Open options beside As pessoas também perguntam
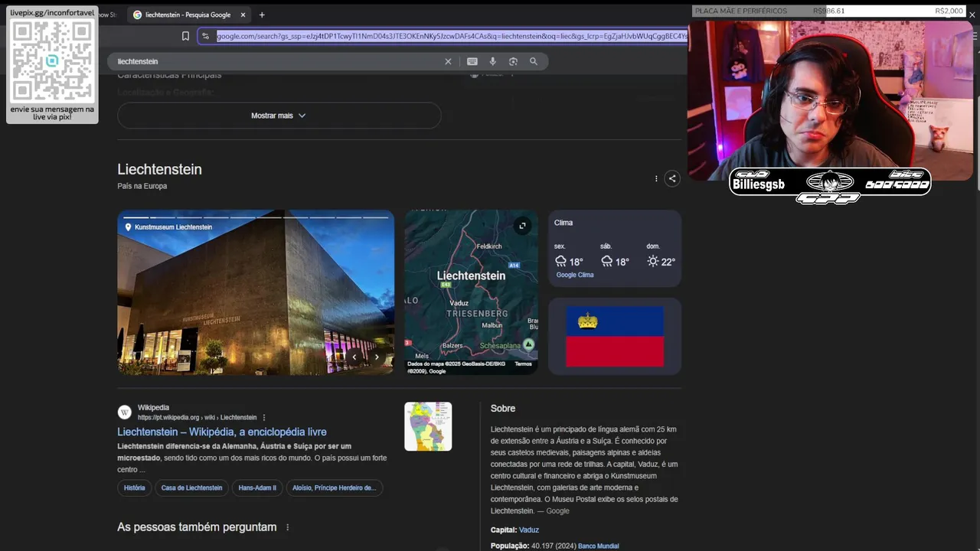This screenshot has height=551, width=980. [x=288, y=527]
